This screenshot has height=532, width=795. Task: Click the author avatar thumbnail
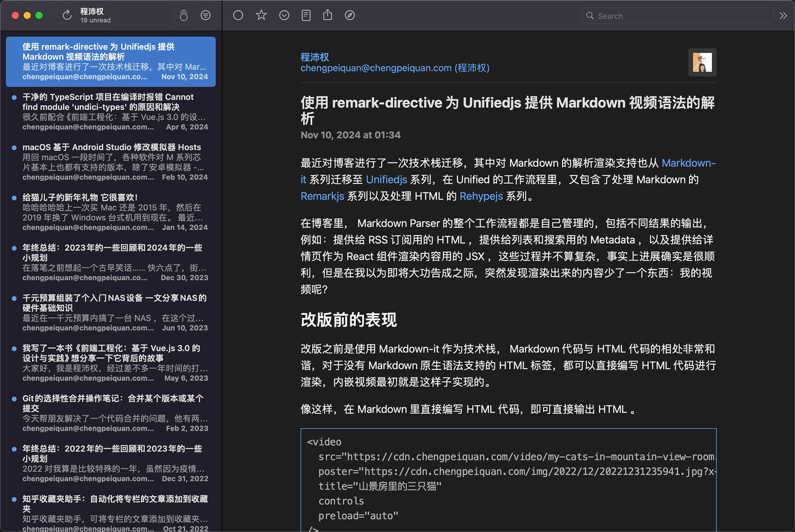[702, 63]
